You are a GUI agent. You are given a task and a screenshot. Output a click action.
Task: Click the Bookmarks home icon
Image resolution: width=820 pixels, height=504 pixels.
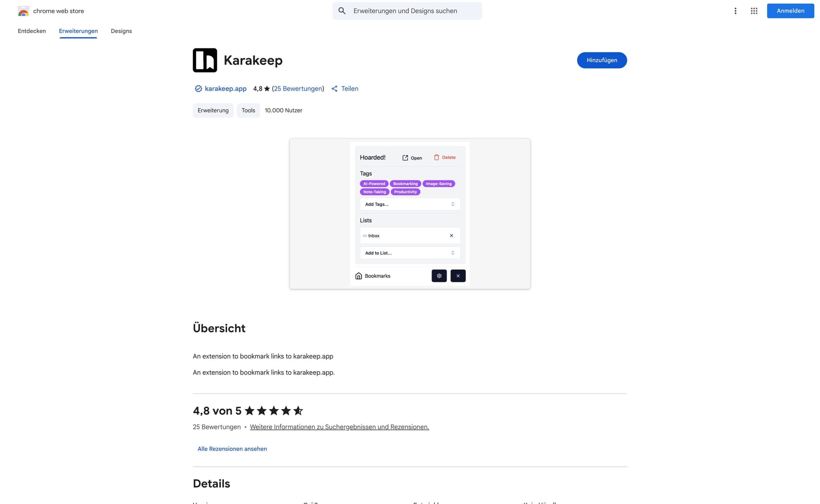pyautogui.click(x=358, y=276)
